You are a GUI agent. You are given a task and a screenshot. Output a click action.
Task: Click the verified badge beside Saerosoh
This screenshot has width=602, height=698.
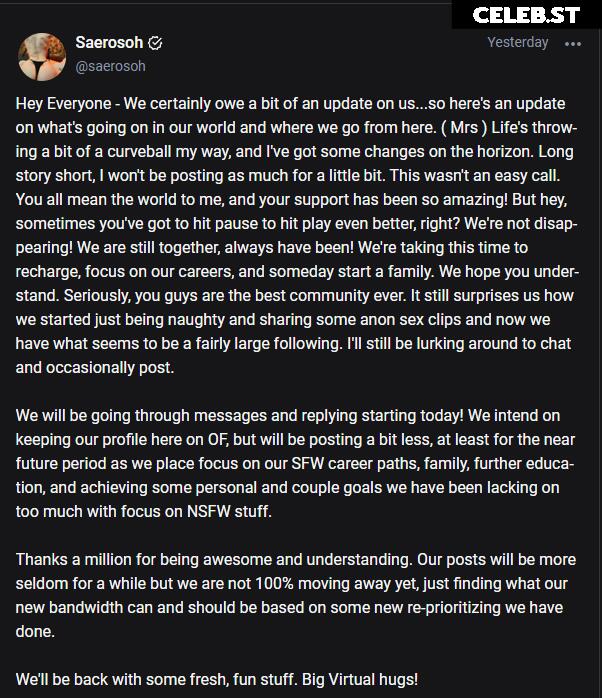tap(155, 43)
